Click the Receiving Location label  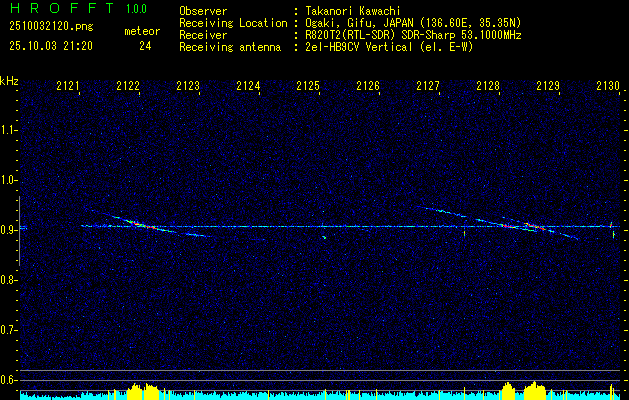click(x=233, y=24)
